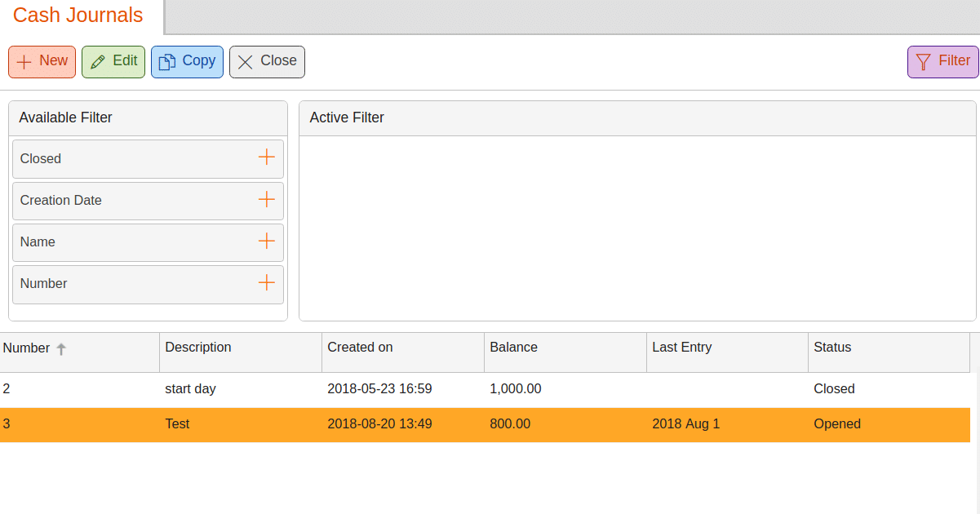Screen dimensions: 980x514
Task: Select the highlighted 'Test' journal row
Action: (x=177, y=424)
